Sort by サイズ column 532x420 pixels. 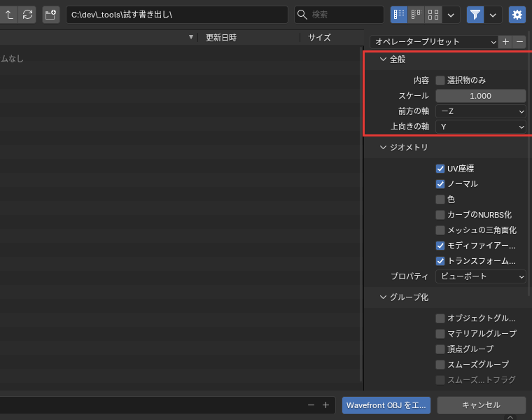point(319,38)
